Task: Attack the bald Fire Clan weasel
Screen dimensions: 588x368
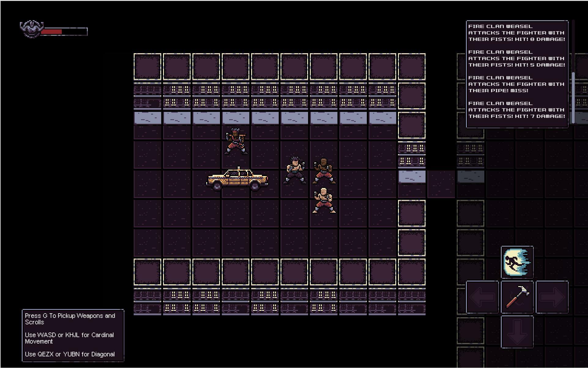Action: 324,200
